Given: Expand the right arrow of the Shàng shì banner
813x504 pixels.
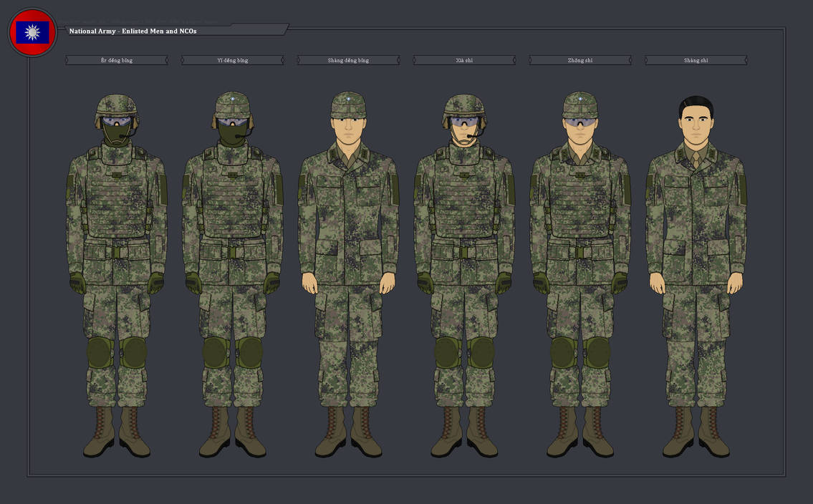Looking at the screenshot, I should click(745, 60).
